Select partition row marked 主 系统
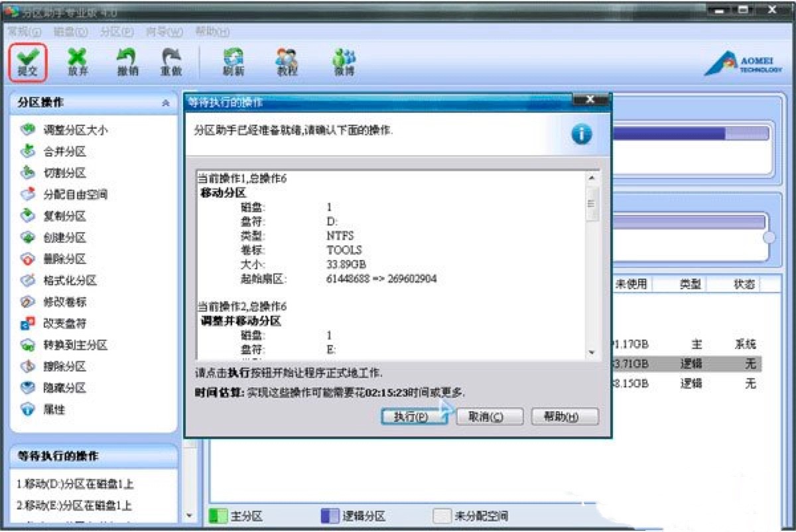 pos(687,344)
